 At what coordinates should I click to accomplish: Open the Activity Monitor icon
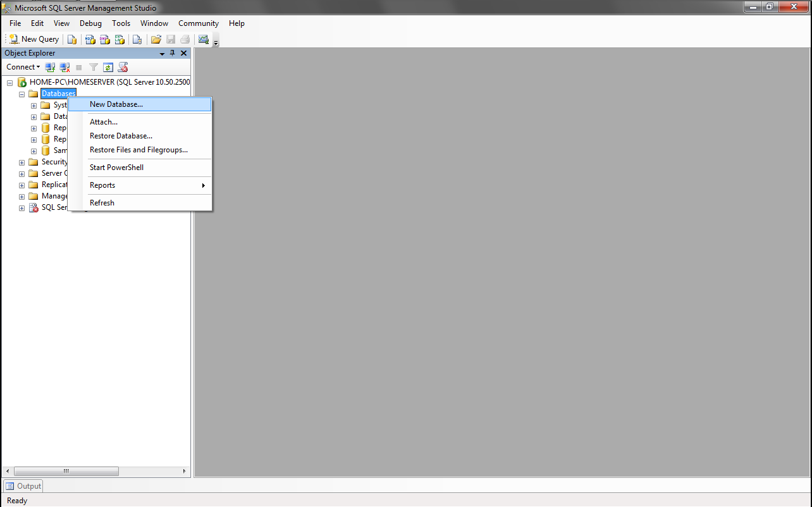[203, 39]
